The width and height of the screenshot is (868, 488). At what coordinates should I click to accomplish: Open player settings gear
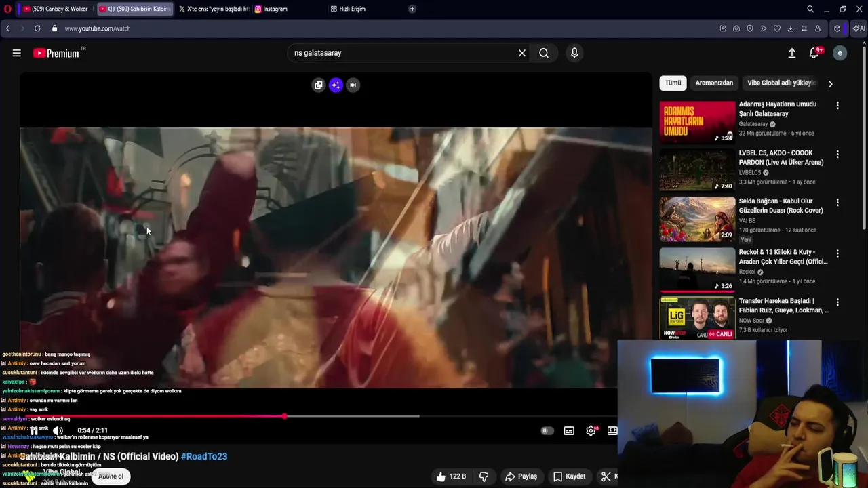click(591, 430)
